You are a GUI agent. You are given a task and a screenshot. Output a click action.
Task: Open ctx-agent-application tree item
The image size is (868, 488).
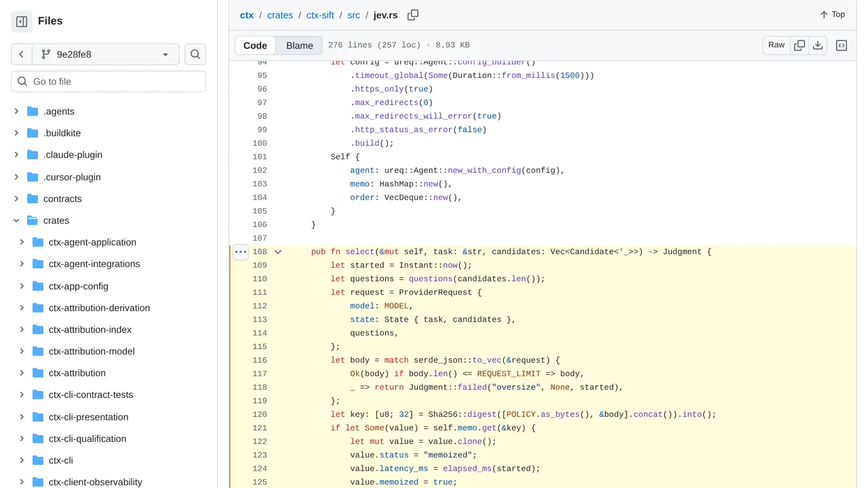click(92, 242)
